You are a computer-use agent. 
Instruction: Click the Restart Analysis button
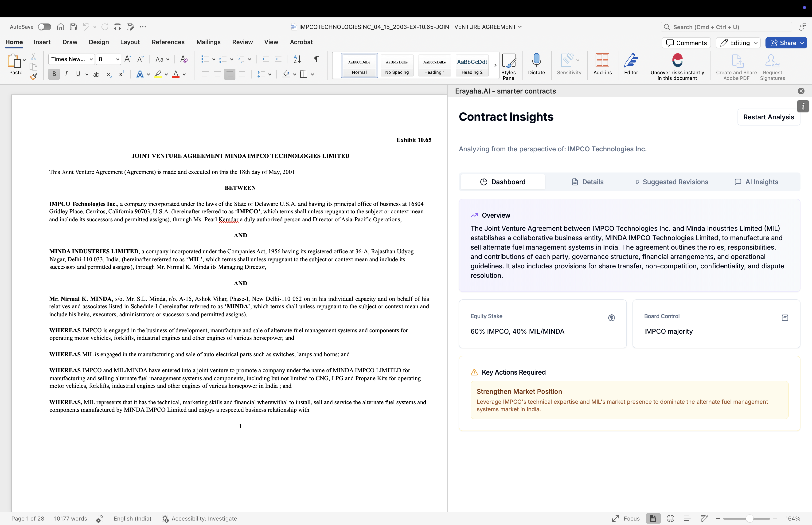click(x=768, y=117)
